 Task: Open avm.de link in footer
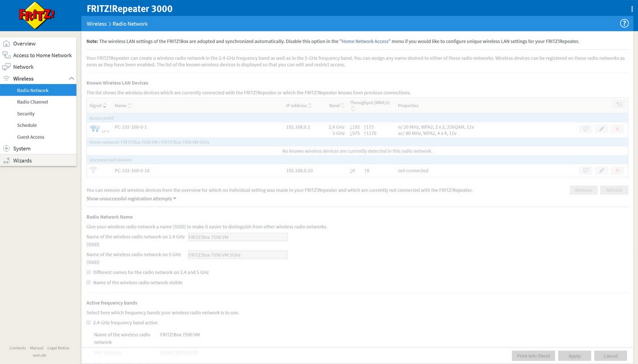(39, 355)
